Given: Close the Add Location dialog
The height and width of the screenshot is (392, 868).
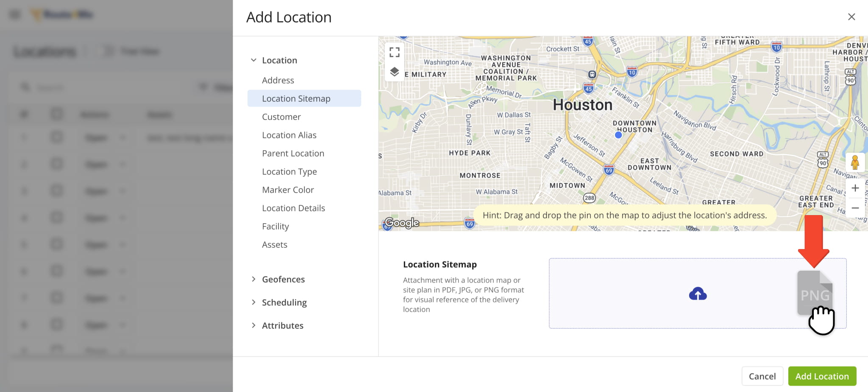Looking at the screenshot, I should click(851, 17).
